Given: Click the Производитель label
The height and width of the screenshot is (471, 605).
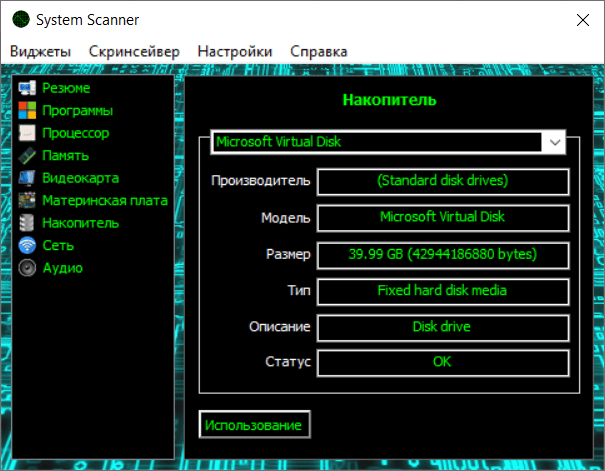Looking at the screenshot, I should 260,180.
